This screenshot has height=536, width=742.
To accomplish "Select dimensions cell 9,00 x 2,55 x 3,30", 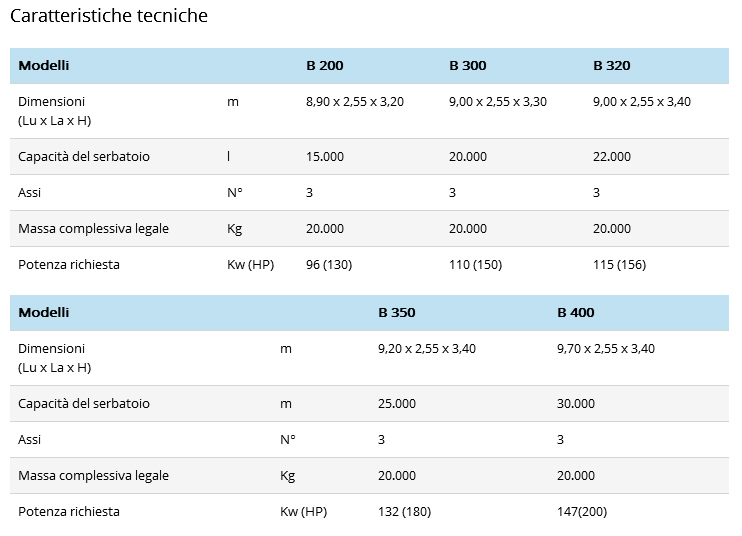I will 498,102.
